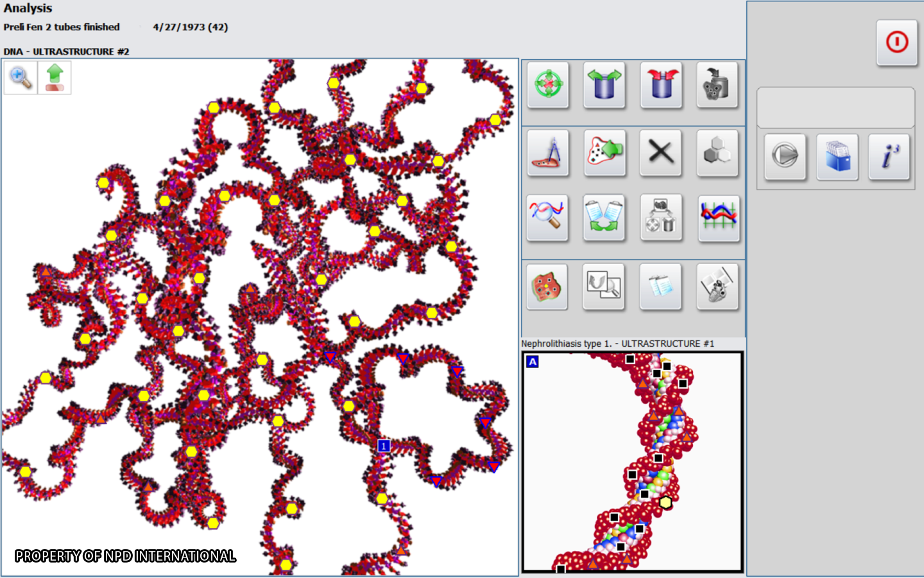Pour sample into tube using green arrows icon
The height and width of the screenshot is (578, 924).
(x=604, y=85)
